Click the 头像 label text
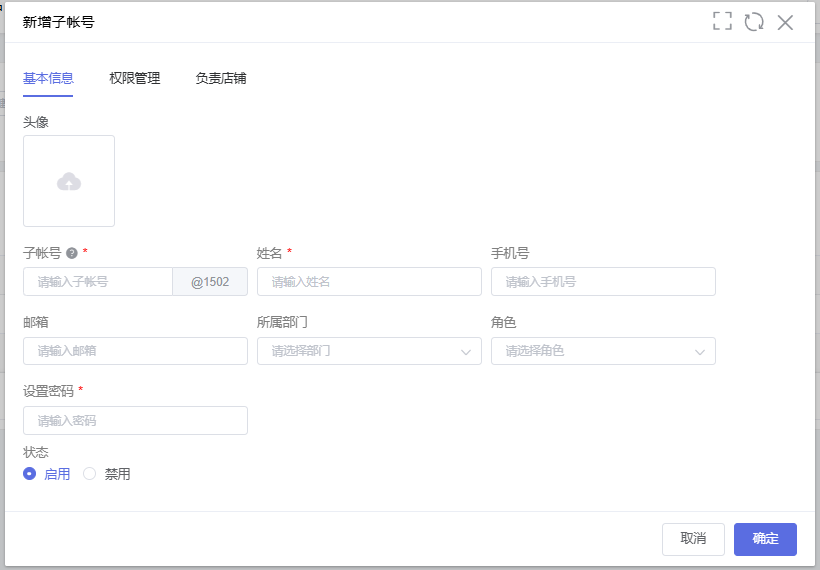Viewport: 820px width, 570px height. pyautogui.click(x=36, y=122)
